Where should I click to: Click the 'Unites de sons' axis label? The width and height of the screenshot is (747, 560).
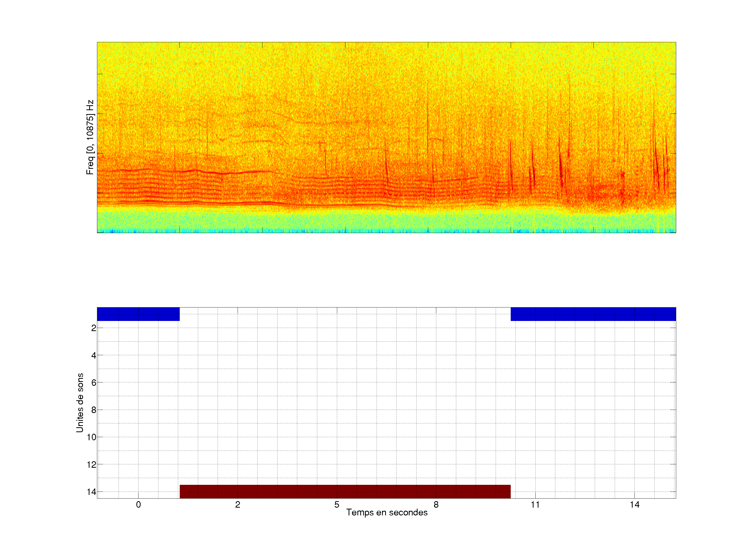80,403
